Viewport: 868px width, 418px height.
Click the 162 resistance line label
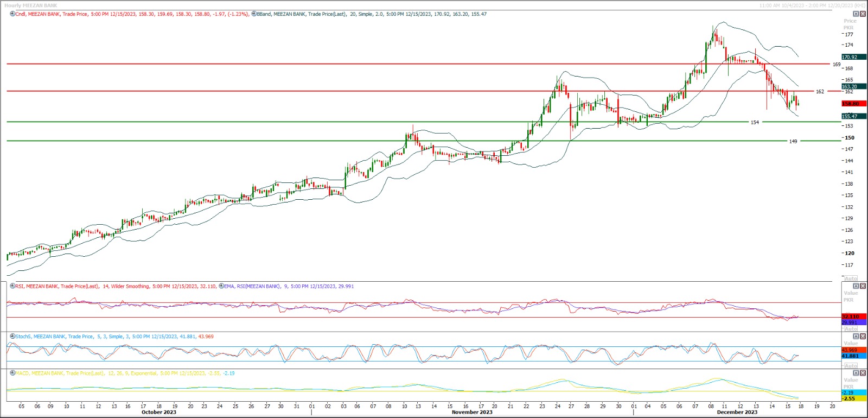point(820,92)
